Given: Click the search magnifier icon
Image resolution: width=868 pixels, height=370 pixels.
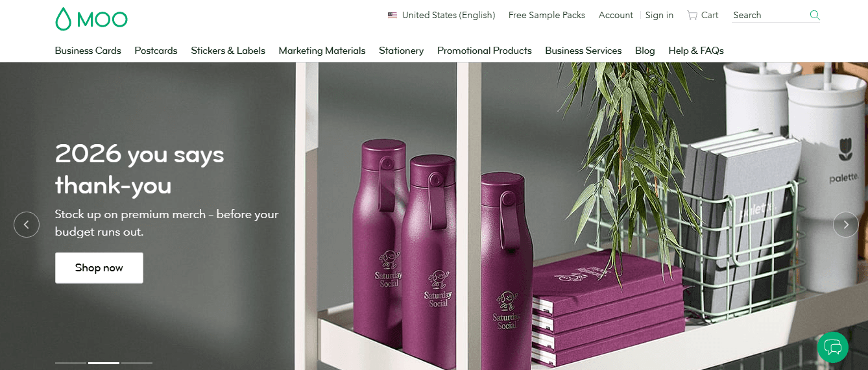Looking at the screenshot, I should tap(815, 15).
